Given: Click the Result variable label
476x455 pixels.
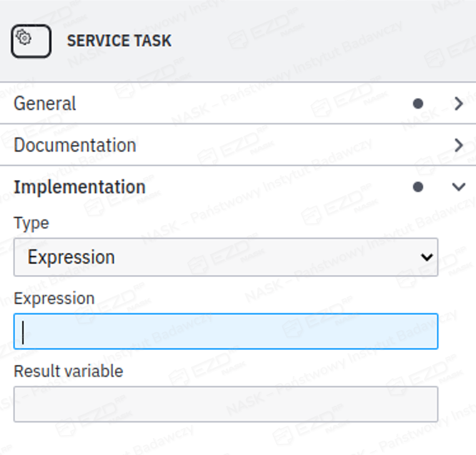Looking at the screenshot, I should coord(68,371).
